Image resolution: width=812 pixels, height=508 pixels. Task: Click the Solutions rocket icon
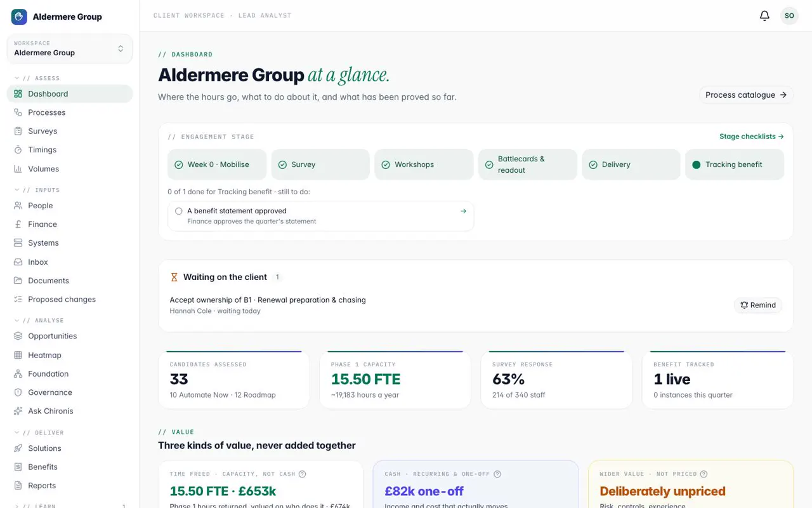point(18,448)
